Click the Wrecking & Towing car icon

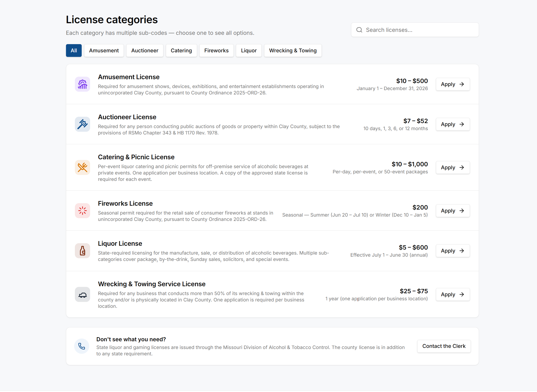(x=82, y=294)
